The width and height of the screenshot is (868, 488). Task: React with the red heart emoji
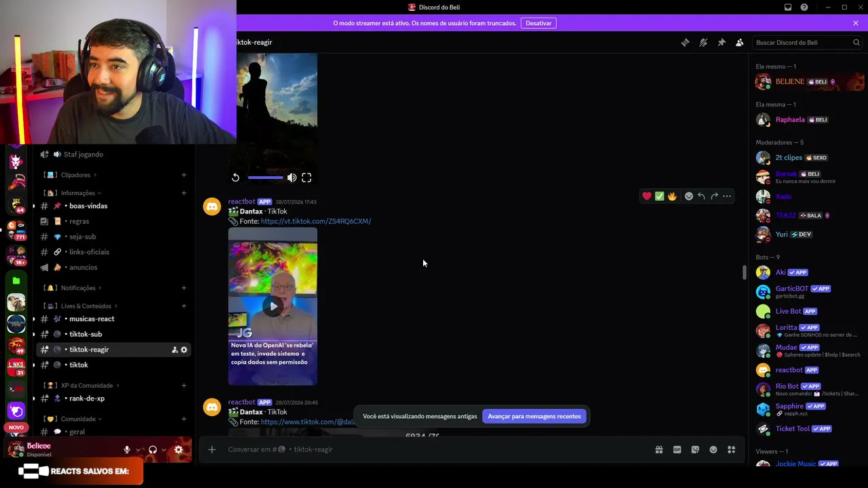647,197
